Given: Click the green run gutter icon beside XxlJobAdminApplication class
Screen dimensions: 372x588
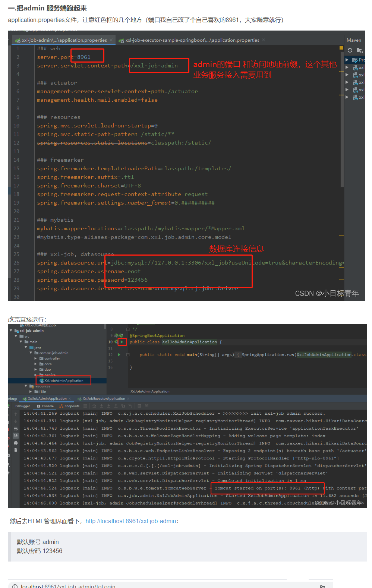Looking at the screenshot, I should point(122,342).
